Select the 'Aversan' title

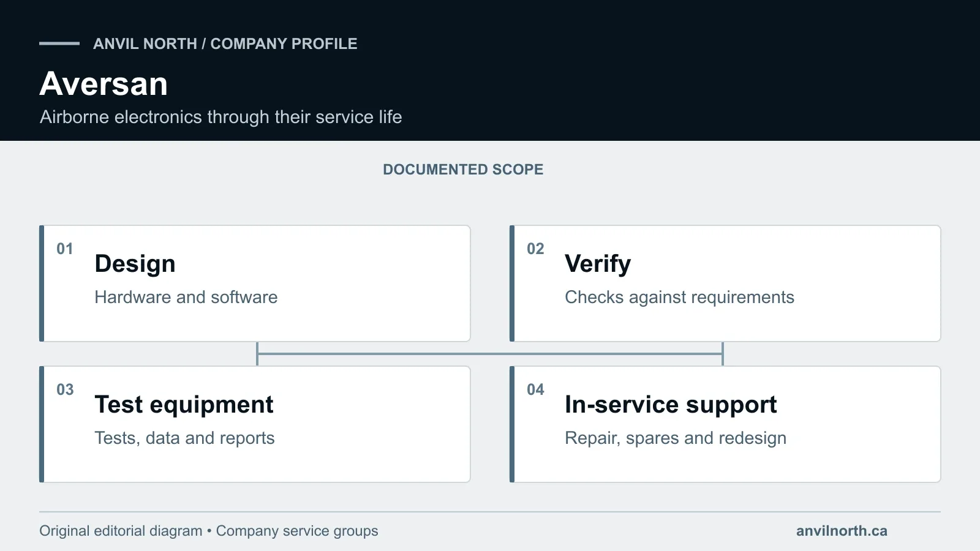pyautogui.click(x=104, y=84)
